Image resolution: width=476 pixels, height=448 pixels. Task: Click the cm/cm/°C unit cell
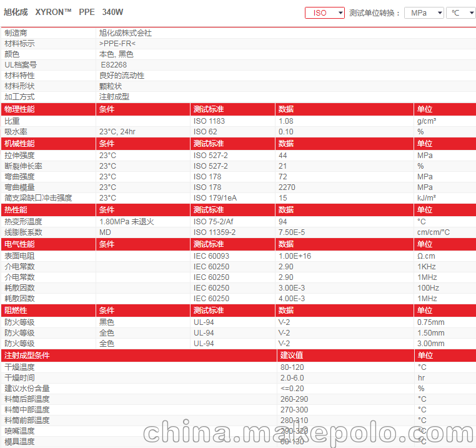[x=433, y=232]
